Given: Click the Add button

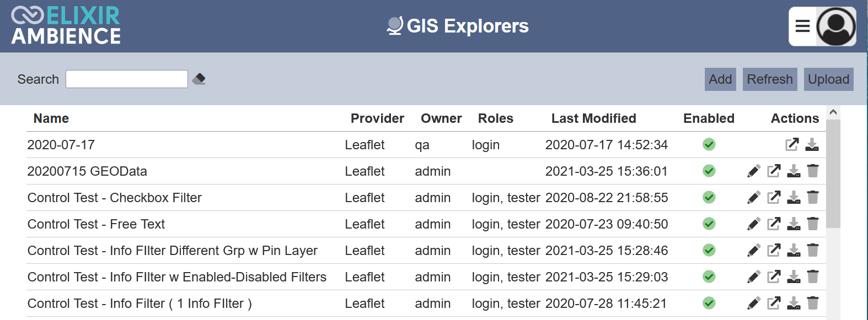Looking at the screenshot, I should 720,79.
